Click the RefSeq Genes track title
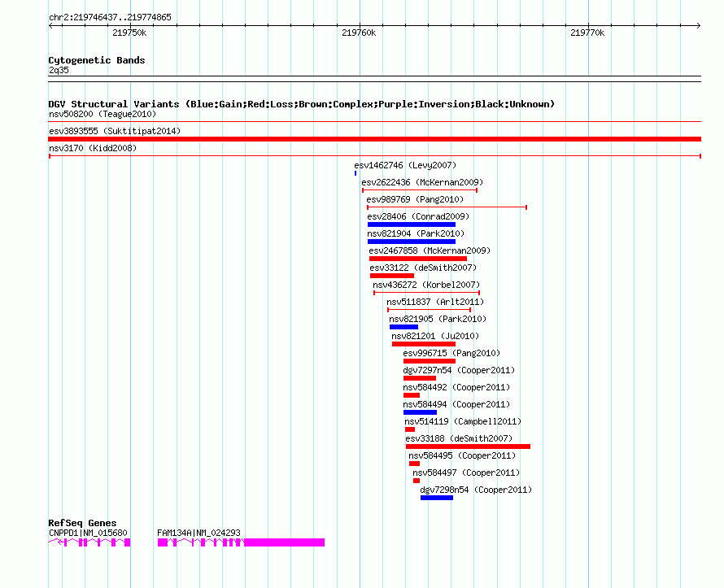This screenshot has width=724, height=588. pos(82,523)
